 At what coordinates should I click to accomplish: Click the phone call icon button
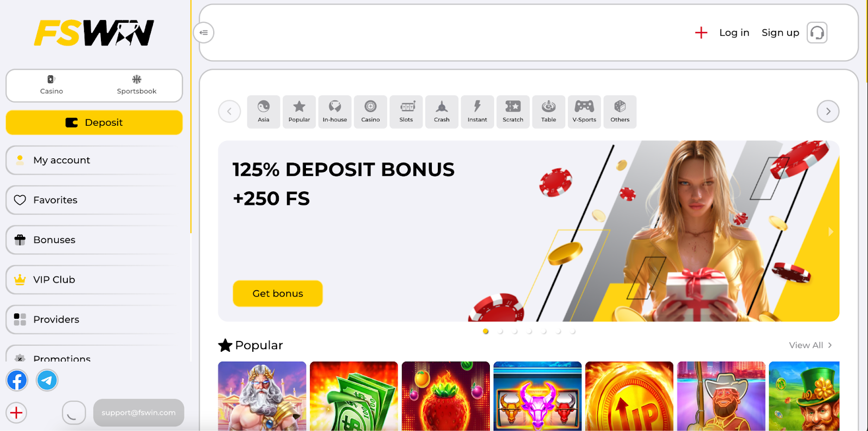pyautogui.click(x=74, y=413)
